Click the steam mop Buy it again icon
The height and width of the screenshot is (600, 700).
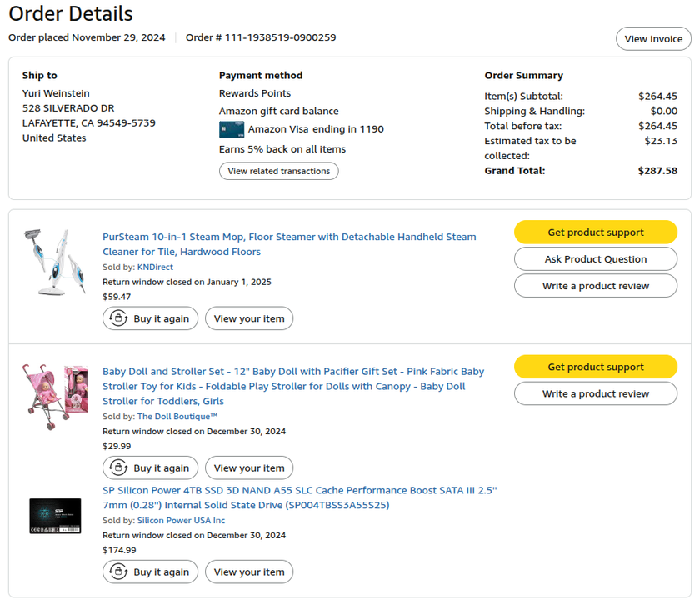point(118,318)
